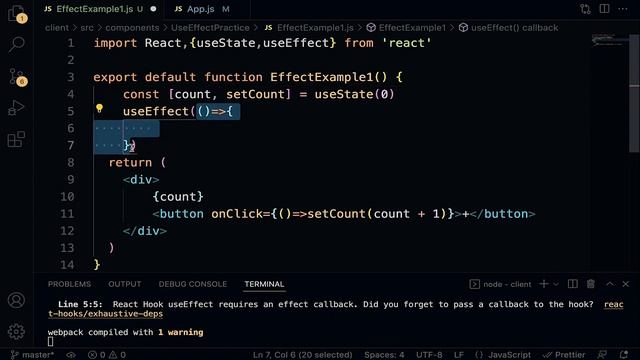Click breadcrumb segment components
This screenshot has height=360, width=640.
click(x=132, y=28)
